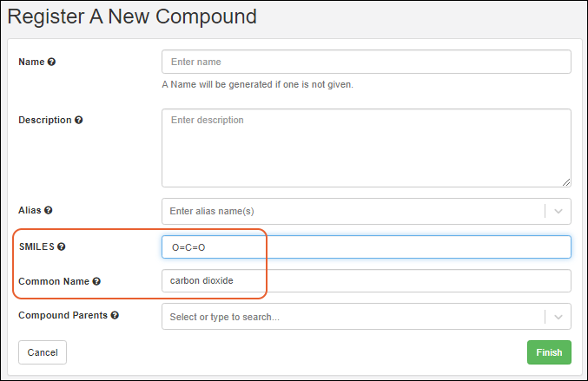Click the SMILES field containing O=C=O

click(365, 247)
